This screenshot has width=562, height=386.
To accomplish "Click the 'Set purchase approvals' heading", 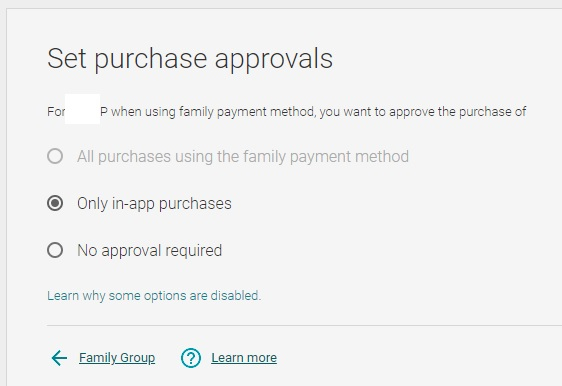I will [190, 59].
